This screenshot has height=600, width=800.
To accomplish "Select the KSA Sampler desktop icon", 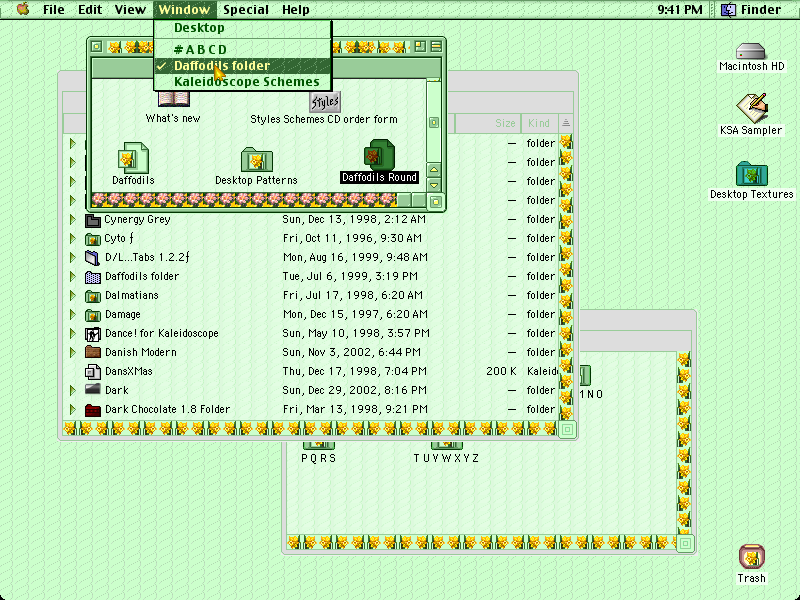I will [752, 108].
